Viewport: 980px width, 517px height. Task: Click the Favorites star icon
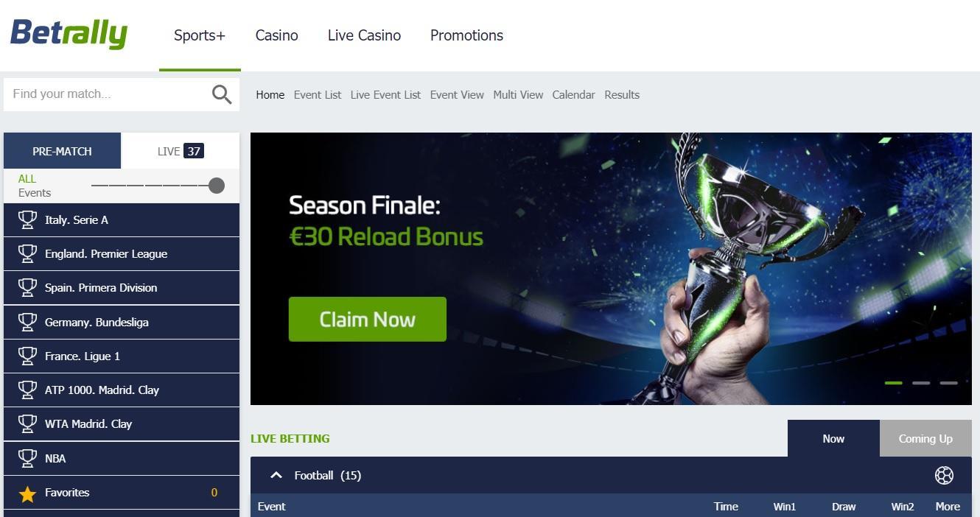pyautogui.click(x=27, y=493)
